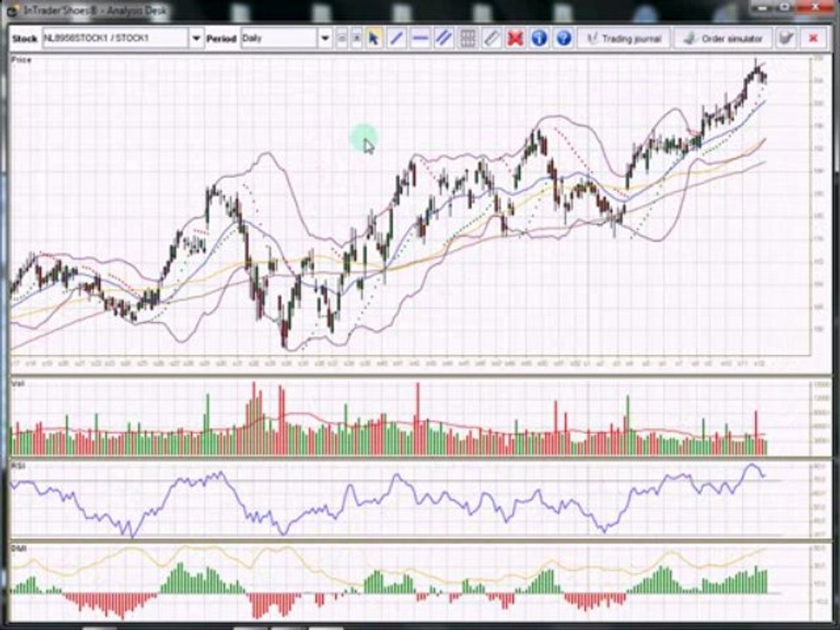The image size is (840, 630).
Task: Click the Stock label in toolbar
Action: click(x=24, y=38)
